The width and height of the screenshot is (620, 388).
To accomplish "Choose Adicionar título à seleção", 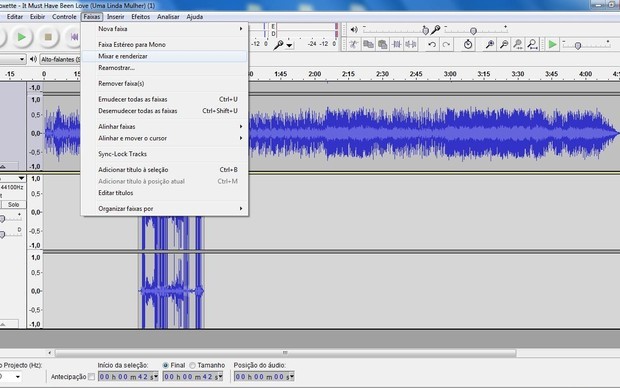I will tap(164, 170).
